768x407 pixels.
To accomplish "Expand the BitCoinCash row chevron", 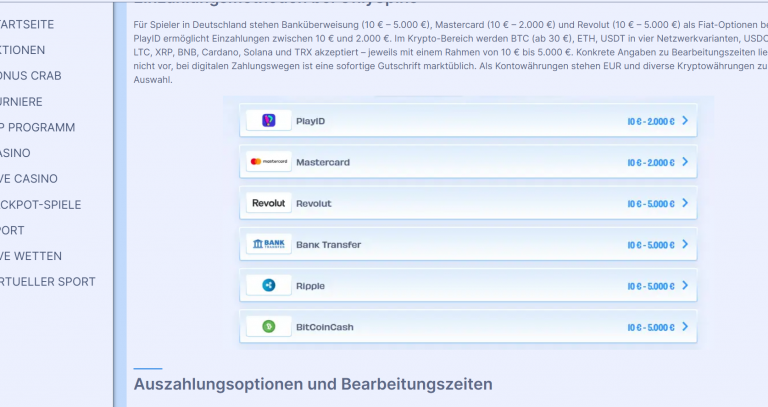I will pyautogui.click(x=685, y=326).
